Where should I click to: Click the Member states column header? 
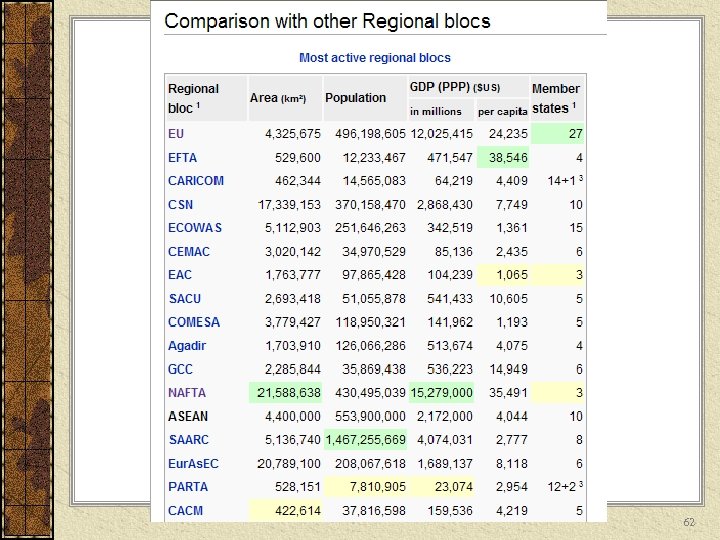coord(556,98)
